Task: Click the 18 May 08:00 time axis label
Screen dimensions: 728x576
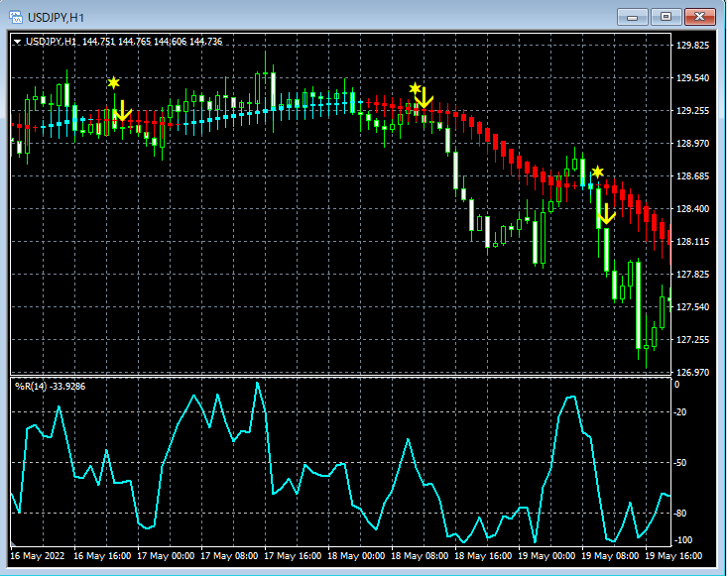Action: 420,556
